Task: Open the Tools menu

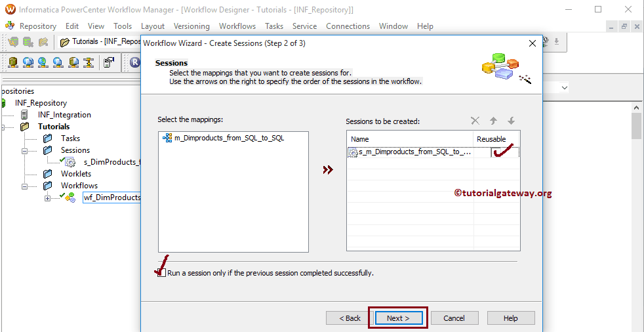Action: pos(123,26)
